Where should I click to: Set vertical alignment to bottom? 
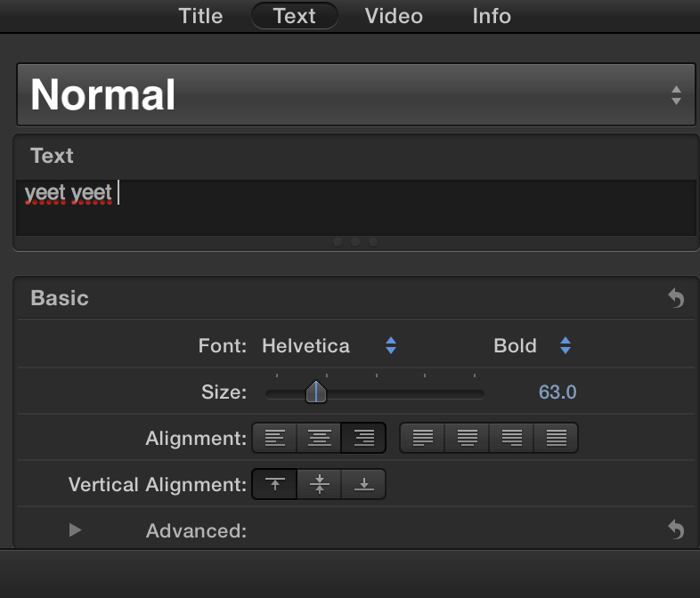coord(363,485)
